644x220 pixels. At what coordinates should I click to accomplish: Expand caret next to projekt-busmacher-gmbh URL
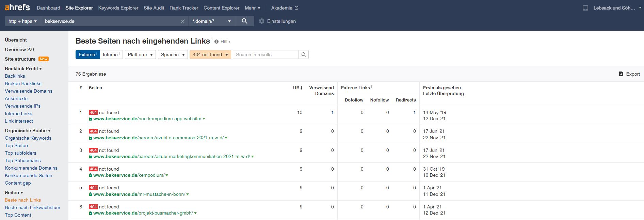pos(195,213)
